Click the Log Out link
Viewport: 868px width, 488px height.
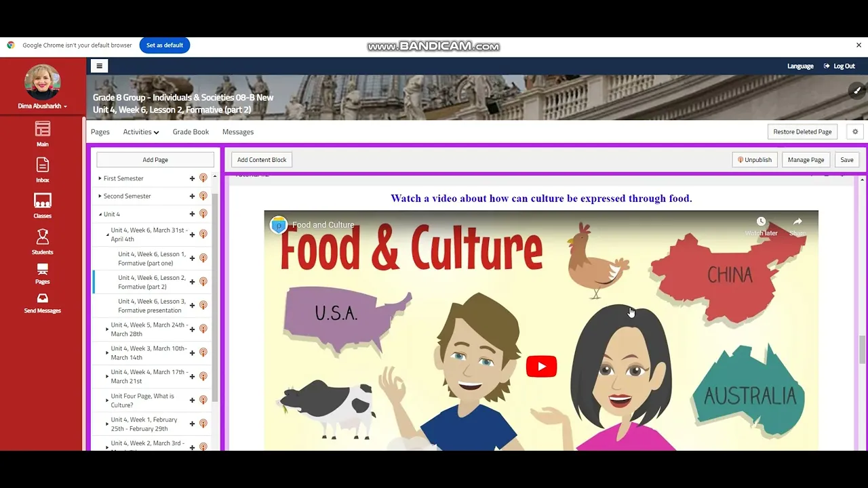tap(840, 66)
